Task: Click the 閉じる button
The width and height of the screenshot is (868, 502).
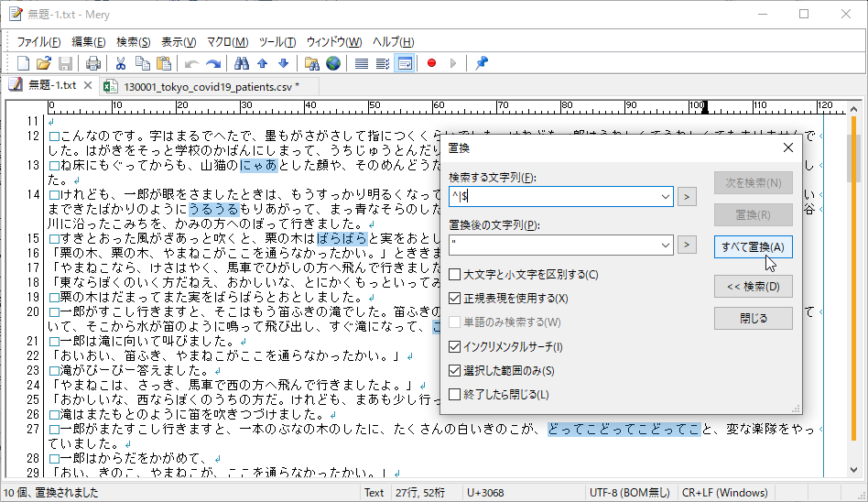Action: 753,319
